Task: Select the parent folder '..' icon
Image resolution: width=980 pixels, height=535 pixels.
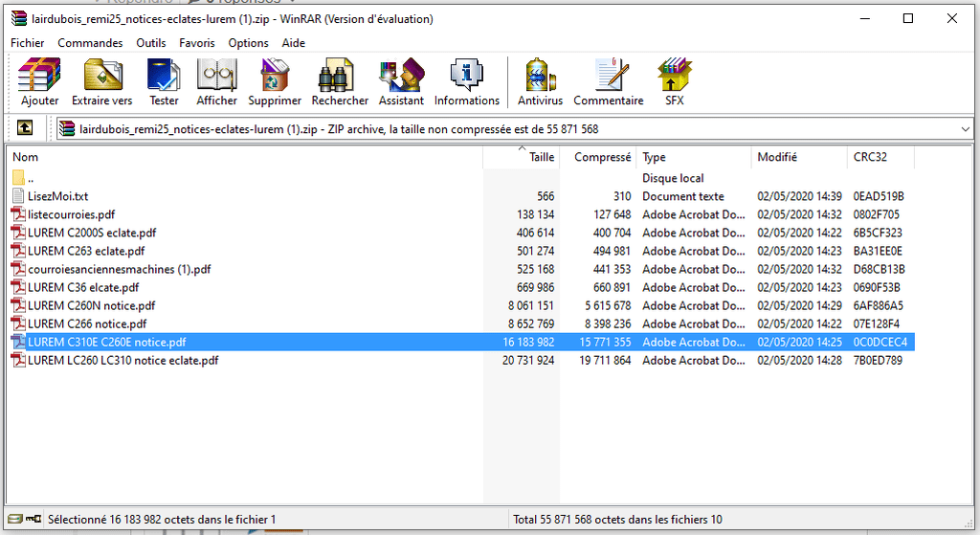Action: pyautogui.click(x=18, y=178)
